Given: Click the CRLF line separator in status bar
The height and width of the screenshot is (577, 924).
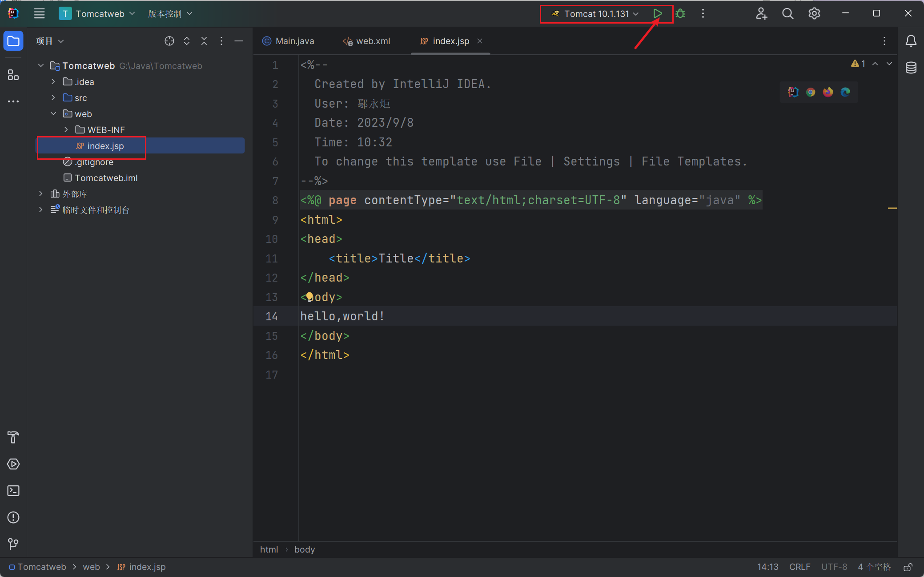Looking at the screenshot, I should [799, 567].
